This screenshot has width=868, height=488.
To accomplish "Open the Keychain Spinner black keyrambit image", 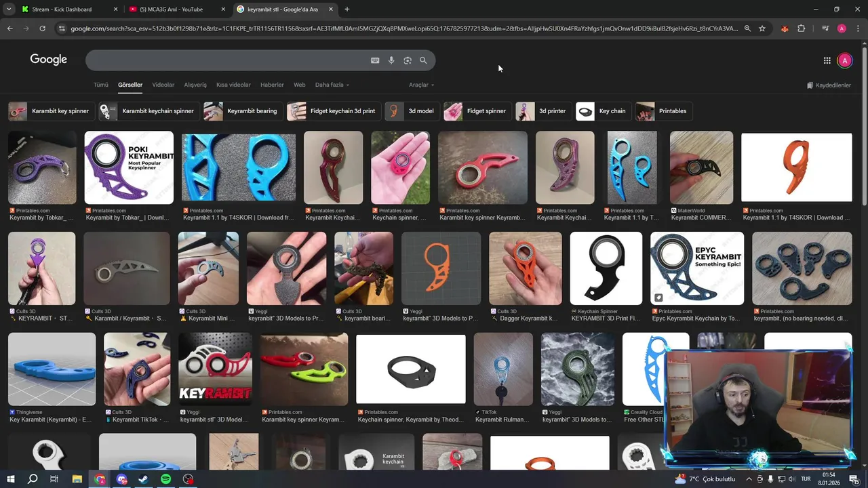I will (x=606, y=268).
